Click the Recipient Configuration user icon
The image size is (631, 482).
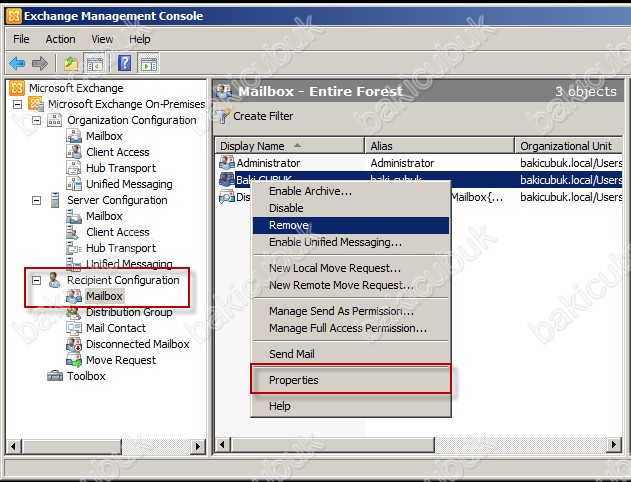click(x=54, y=280)
